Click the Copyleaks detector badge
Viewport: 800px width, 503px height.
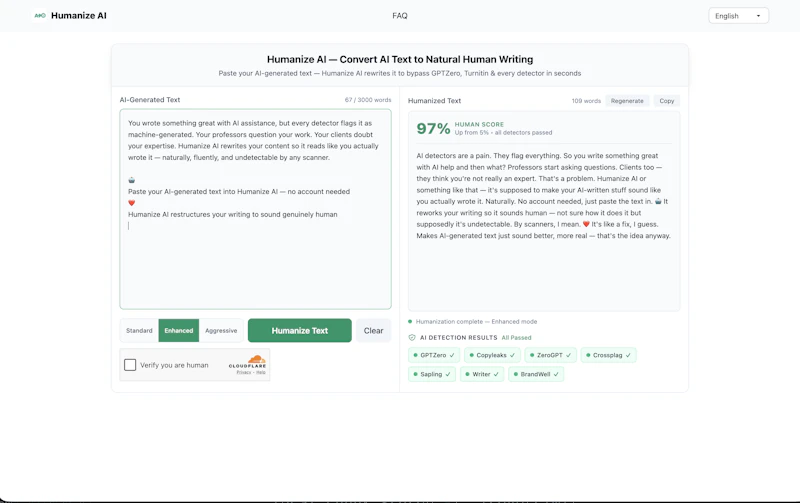[492, 355]
